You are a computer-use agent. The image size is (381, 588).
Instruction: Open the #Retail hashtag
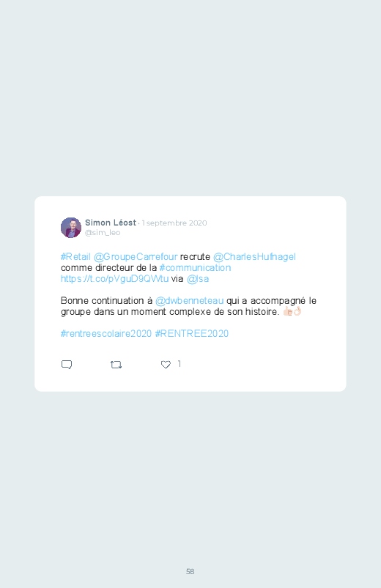click(75, 257)
